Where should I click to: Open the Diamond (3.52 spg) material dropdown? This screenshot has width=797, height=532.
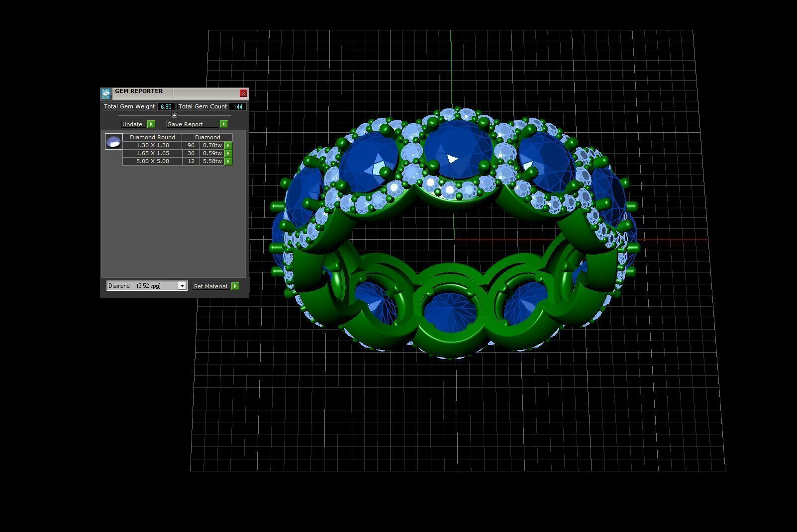click(x=147, y=285)
